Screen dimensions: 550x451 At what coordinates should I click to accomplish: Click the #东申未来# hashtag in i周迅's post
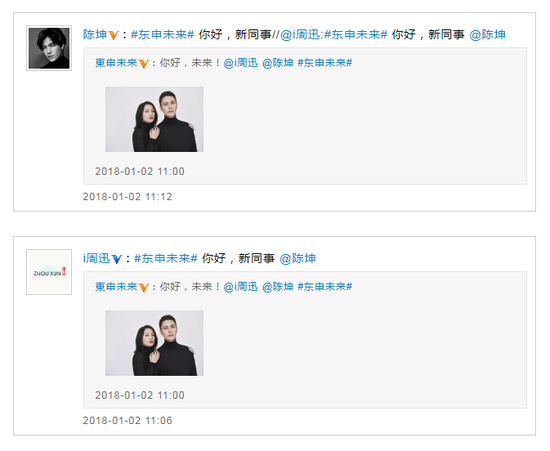166,258
